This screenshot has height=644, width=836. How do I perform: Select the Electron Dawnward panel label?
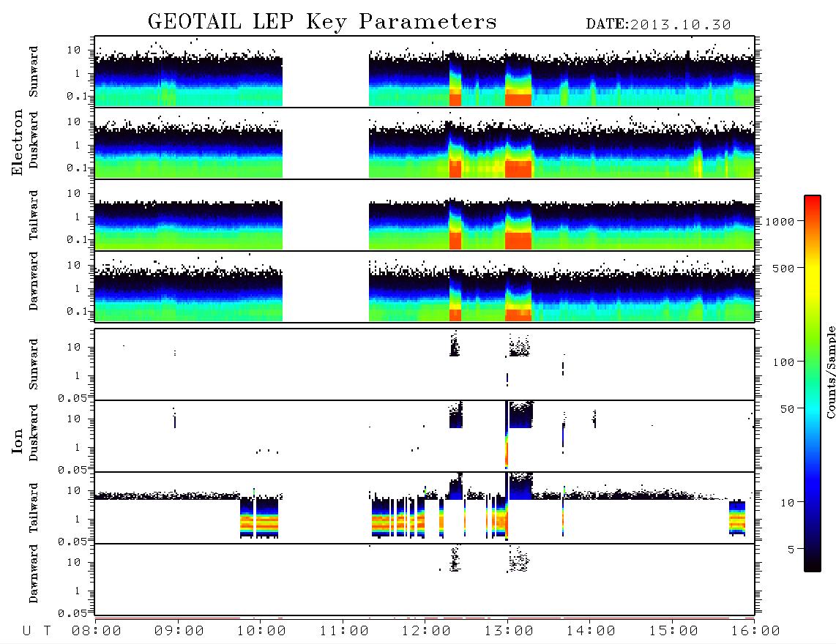click(x=34, y=281)
